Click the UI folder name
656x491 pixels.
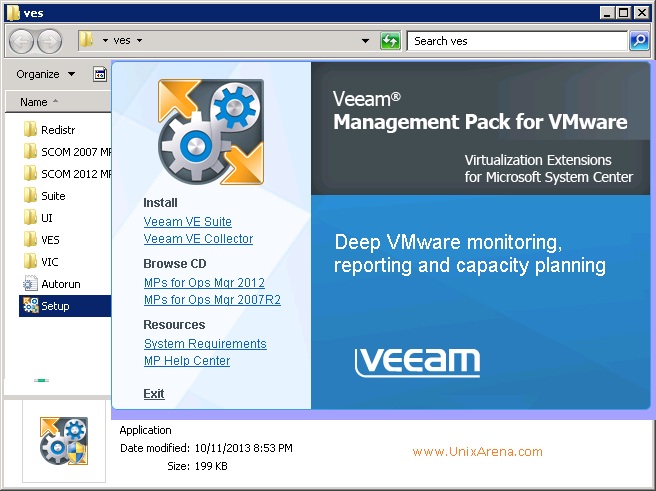coord(46,218)
